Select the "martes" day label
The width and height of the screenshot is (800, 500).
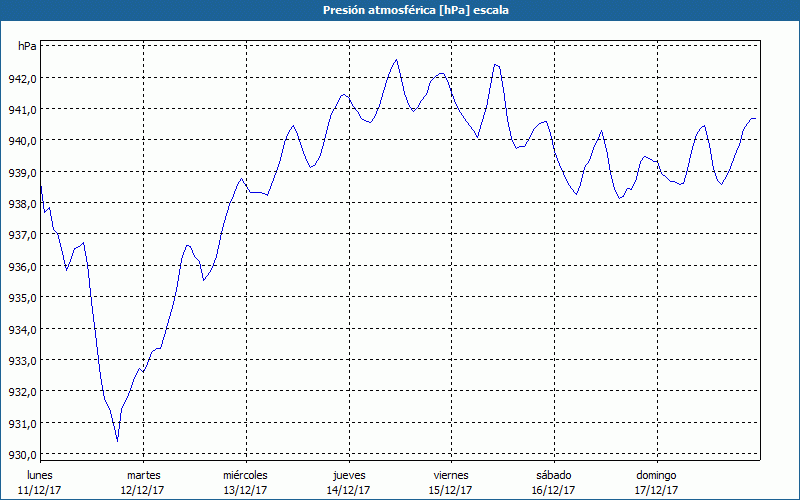click(143, 474)
